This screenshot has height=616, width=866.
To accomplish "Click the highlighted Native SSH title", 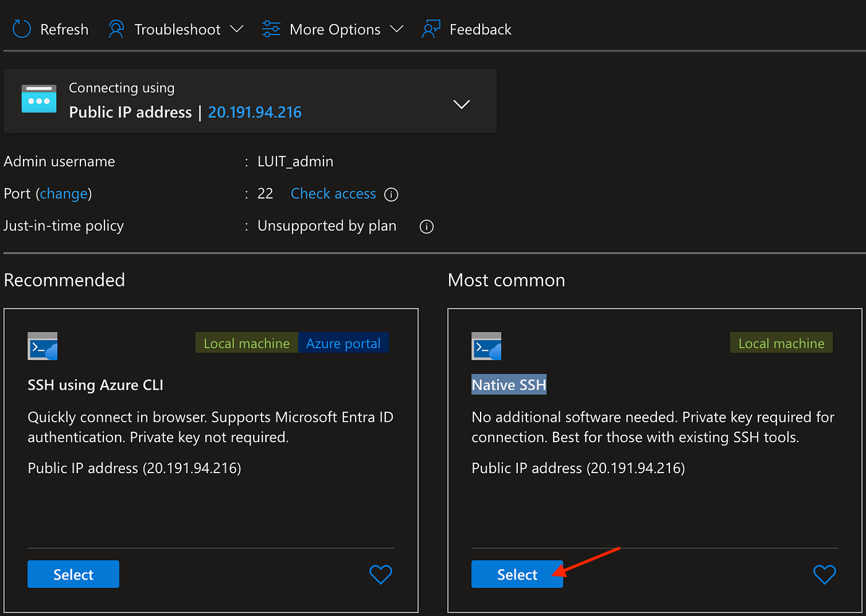I will click(509, 385).
